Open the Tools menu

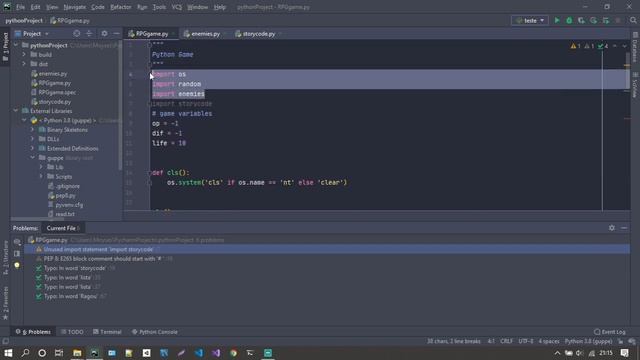pyautogui.click(x=159, y=7)
